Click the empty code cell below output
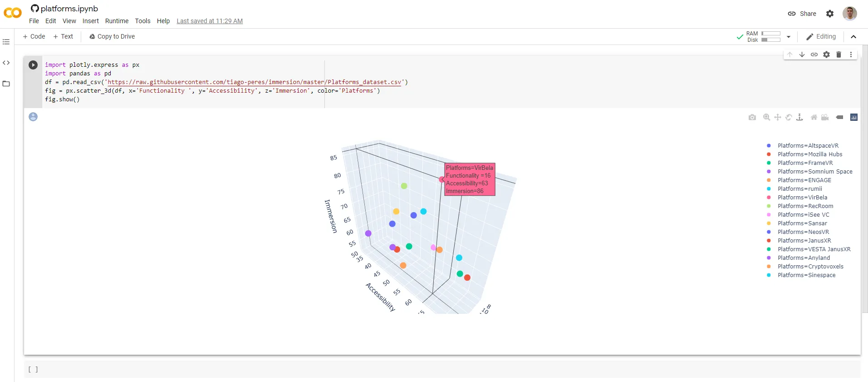Image resolution: width=868 pixels, height=382 pixels. pos(442,369)
